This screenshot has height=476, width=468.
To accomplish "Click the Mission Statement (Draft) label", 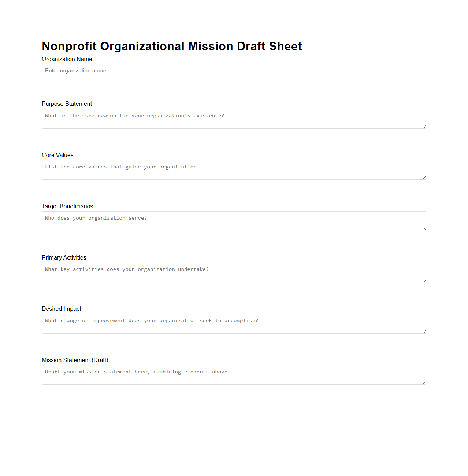I will [75, 360].
